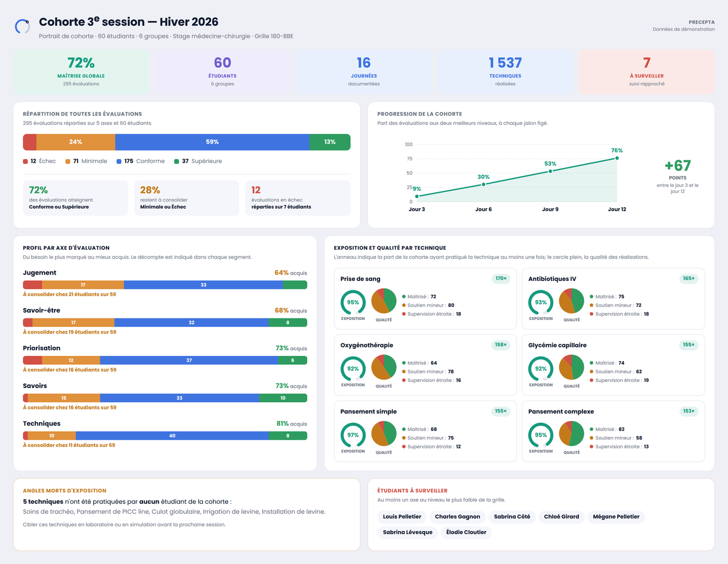Click the green Supérieure legend swatch

tap(177, 161)
